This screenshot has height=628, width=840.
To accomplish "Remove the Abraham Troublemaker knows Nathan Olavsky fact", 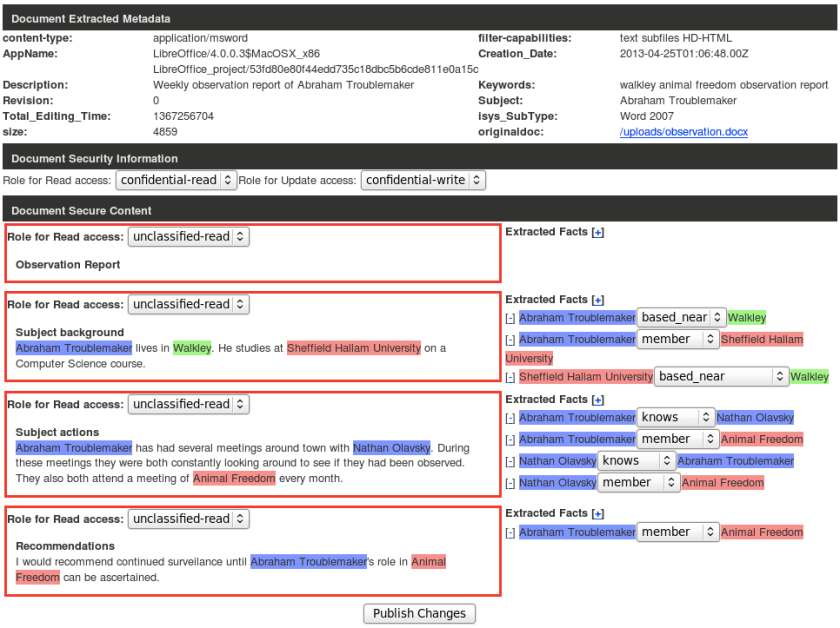I will tap(510, 418).
